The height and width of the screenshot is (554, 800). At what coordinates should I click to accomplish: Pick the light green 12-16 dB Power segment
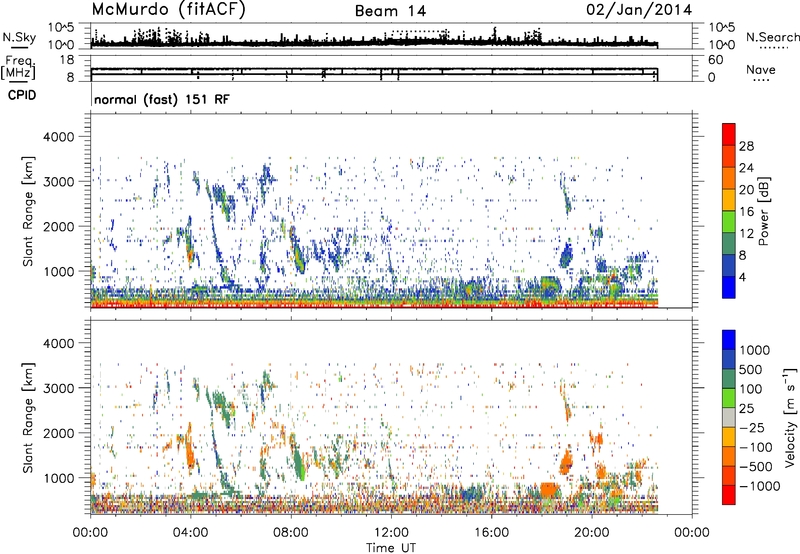click(729, 221)
